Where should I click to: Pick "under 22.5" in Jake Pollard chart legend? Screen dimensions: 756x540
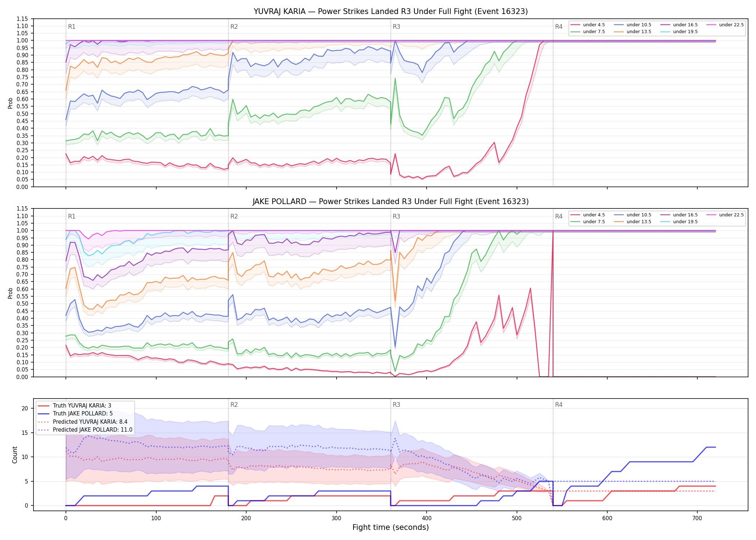[x=725, y=215]
